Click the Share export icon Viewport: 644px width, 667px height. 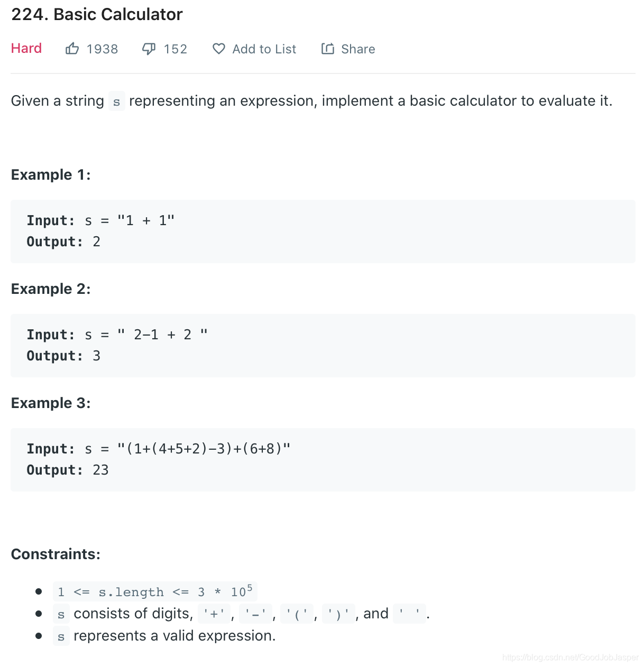[327, 49]
